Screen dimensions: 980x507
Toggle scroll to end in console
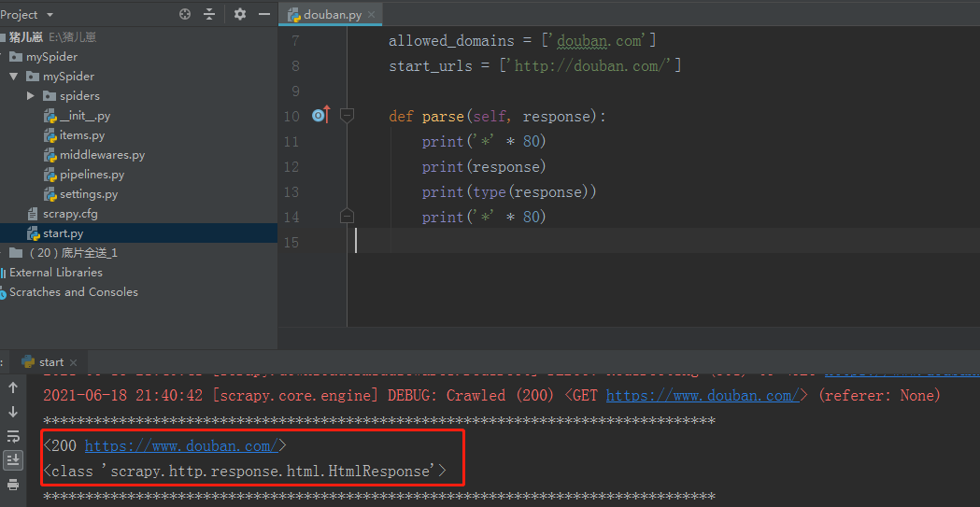point(13,461)
